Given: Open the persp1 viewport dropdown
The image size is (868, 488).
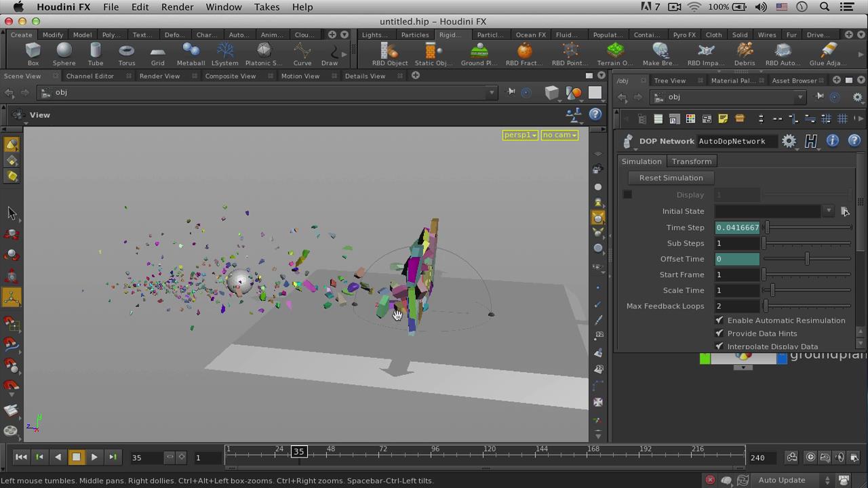Looking at the screenshot, I should [x=520, y=135].
